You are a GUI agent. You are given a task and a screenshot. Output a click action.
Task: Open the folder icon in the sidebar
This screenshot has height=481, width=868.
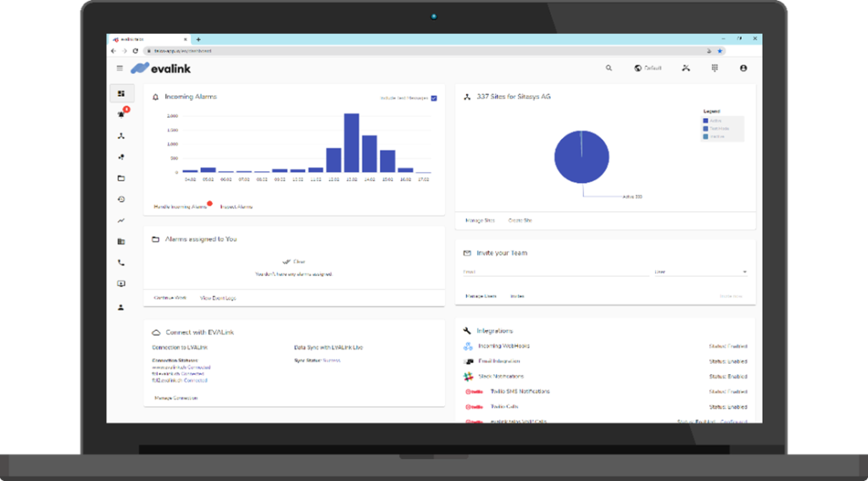pyautogui.click(x=121, y=178)
